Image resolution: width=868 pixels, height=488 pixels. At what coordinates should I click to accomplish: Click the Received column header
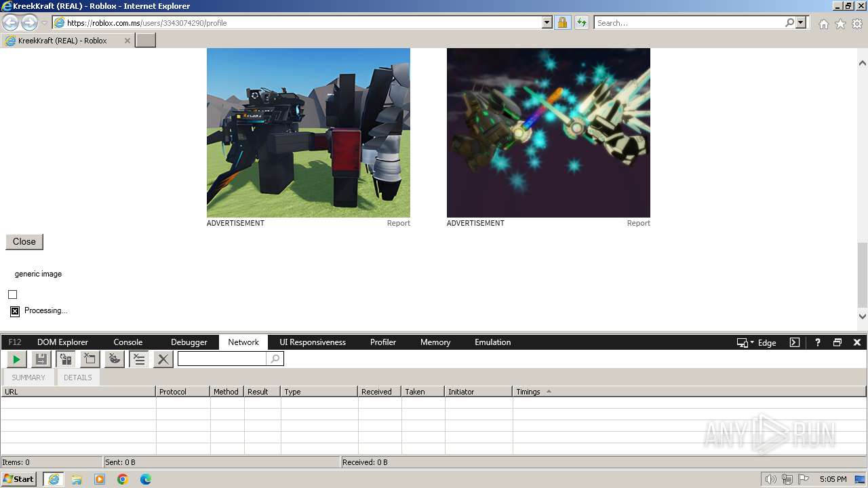(380, 392)
